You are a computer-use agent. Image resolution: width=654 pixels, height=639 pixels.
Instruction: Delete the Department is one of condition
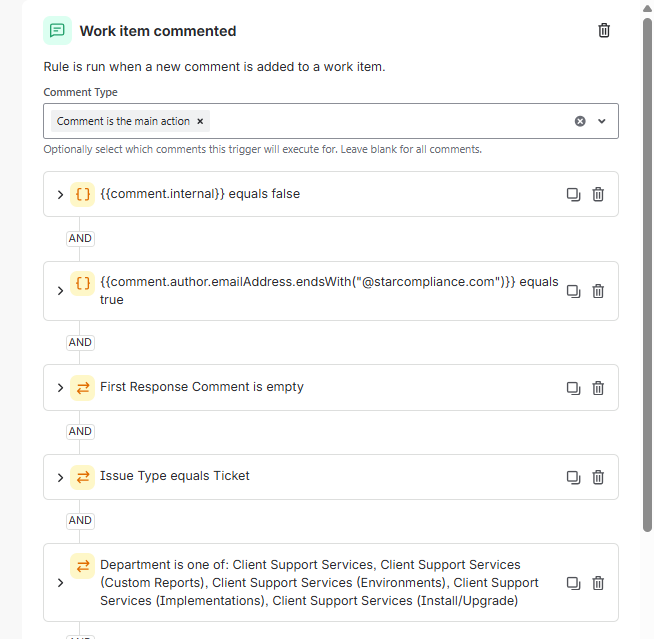click(598, 583)
